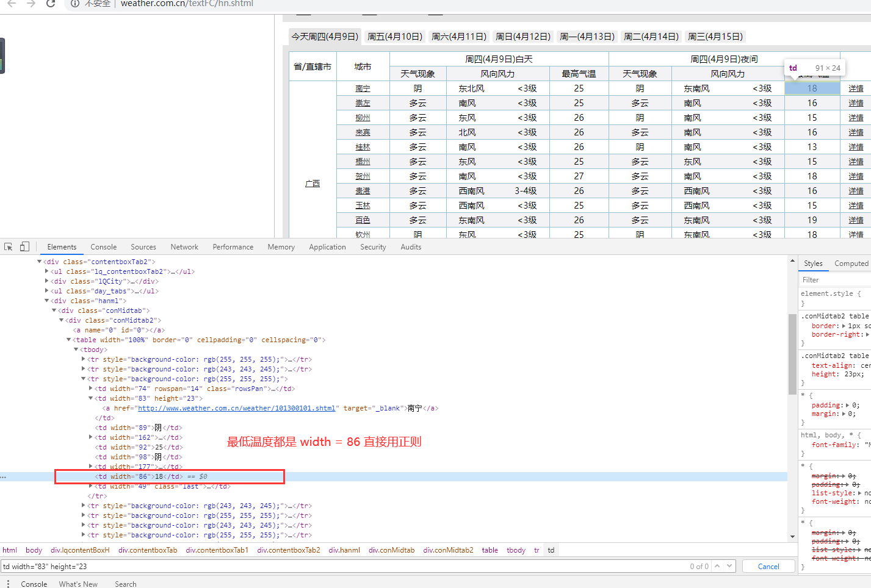
Task: Jump to the next search result arrow
Action: pos(729,566)
